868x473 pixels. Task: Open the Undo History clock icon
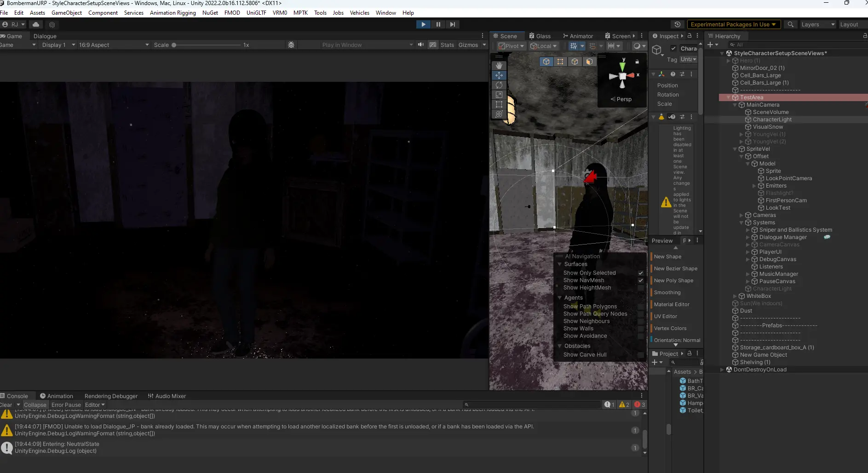point(678,24)
